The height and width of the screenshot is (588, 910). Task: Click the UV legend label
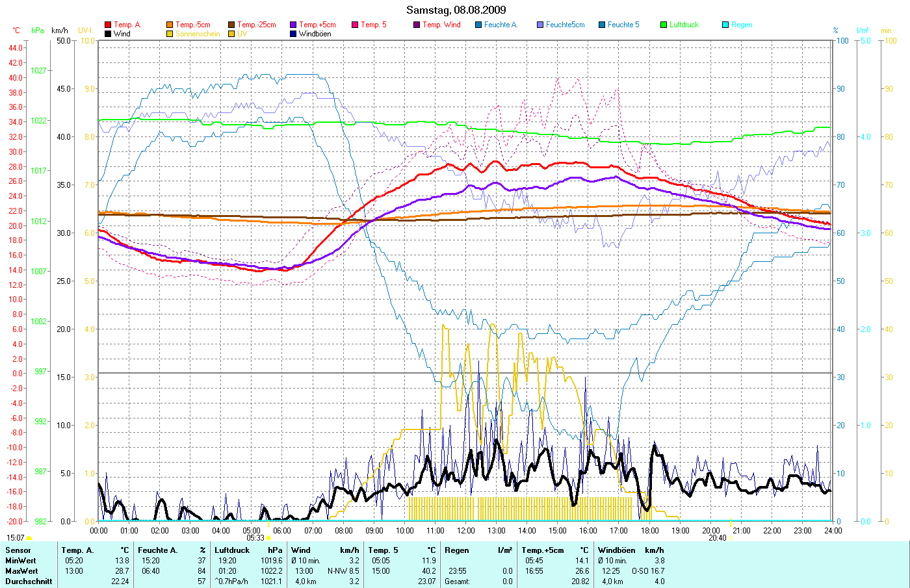coord(242,34)
